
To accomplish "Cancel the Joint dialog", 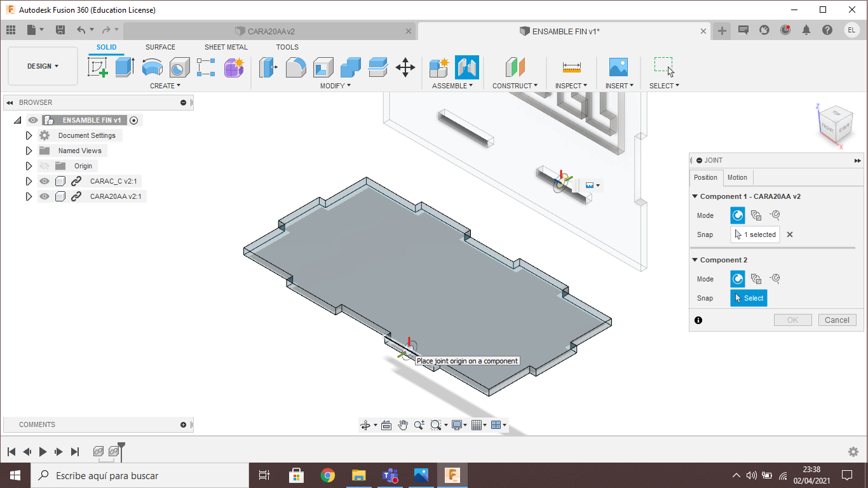I will click(837, 320).
